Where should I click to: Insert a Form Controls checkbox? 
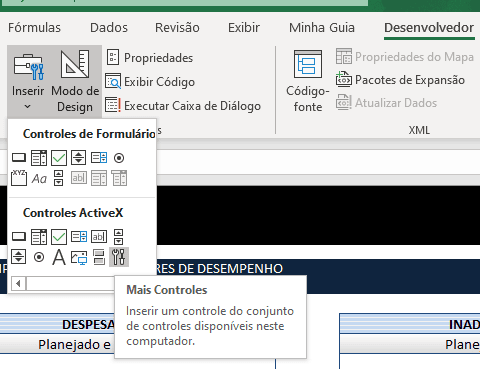click(x=59, y=158)
